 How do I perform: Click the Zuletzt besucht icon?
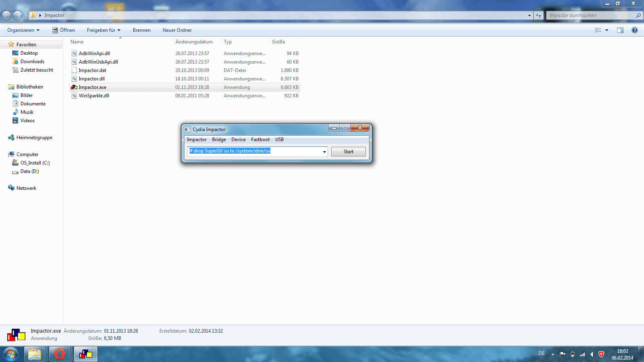point(15,70)
